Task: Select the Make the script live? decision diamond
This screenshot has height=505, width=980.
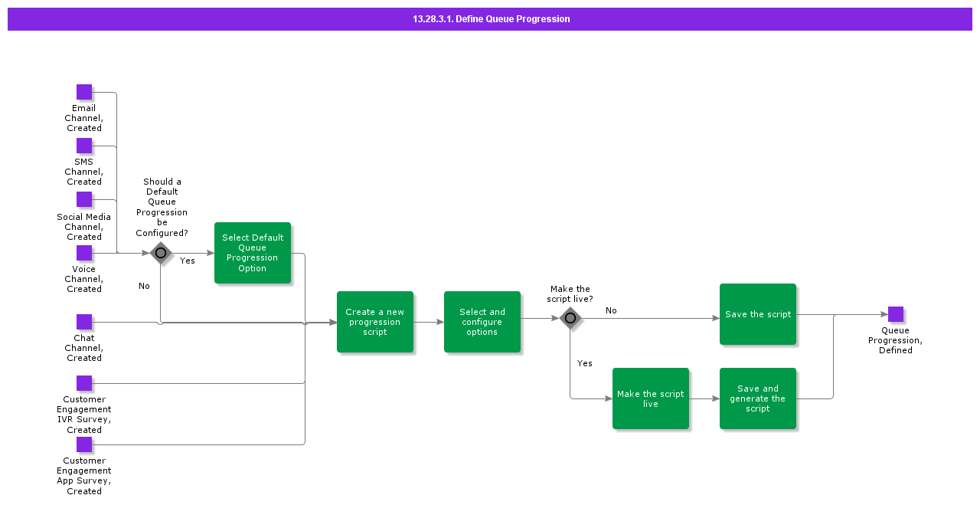Action: coord(570,317)
